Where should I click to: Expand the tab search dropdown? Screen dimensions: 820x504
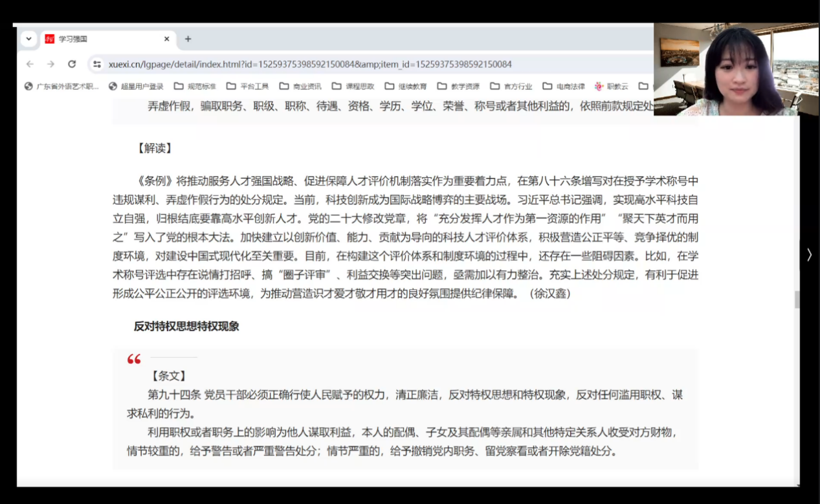[x=28, y=39]
